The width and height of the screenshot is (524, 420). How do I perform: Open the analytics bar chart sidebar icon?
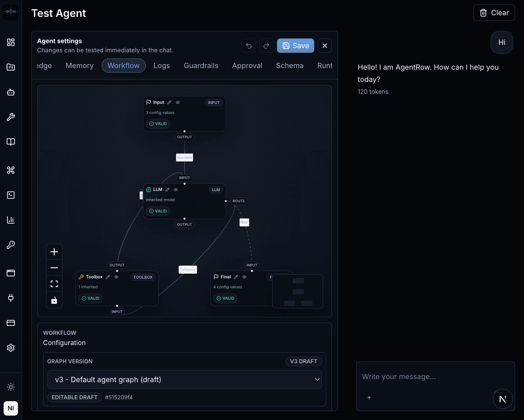(11, 220)
